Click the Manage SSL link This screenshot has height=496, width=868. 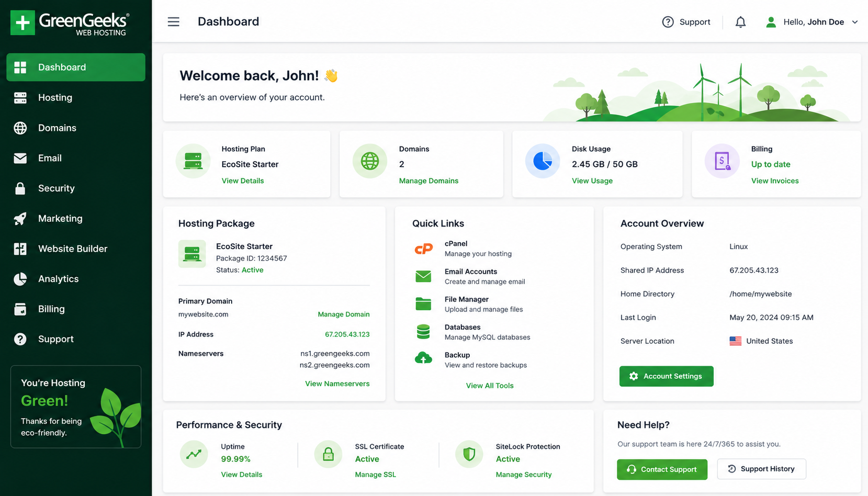coord(376,475)
